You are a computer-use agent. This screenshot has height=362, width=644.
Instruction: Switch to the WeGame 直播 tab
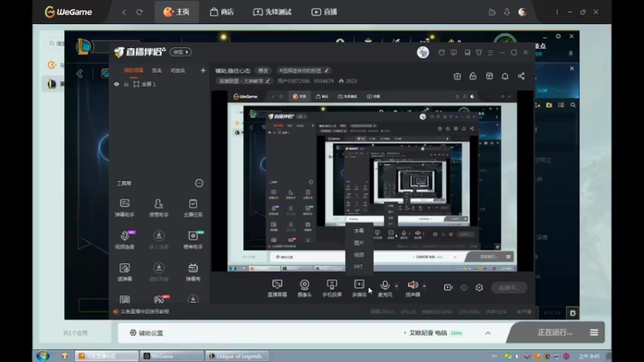324,12
